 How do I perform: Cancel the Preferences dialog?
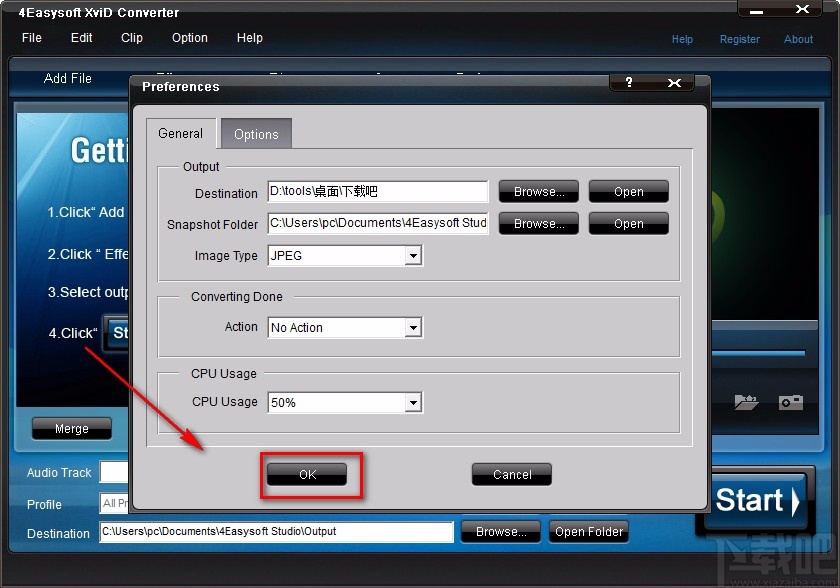511,474
